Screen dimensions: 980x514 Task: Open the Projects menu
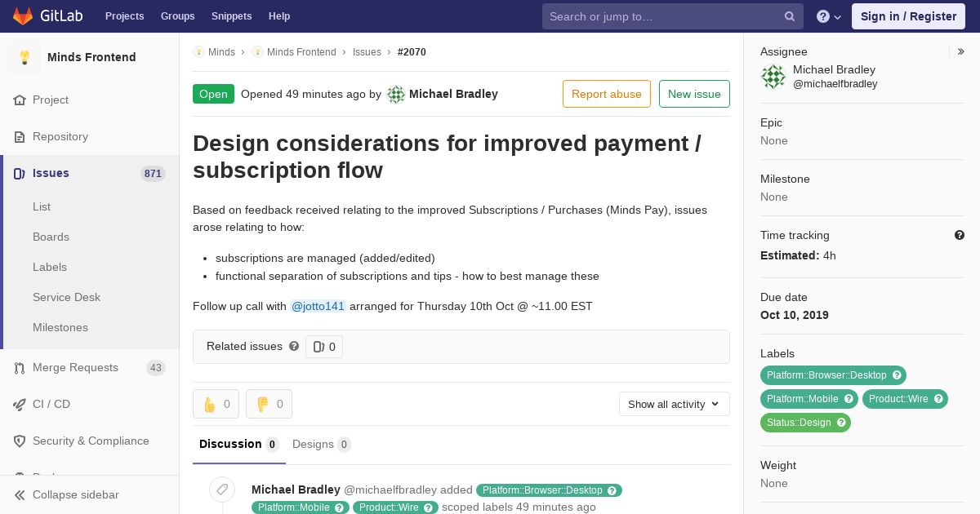(x=124, y=16)
